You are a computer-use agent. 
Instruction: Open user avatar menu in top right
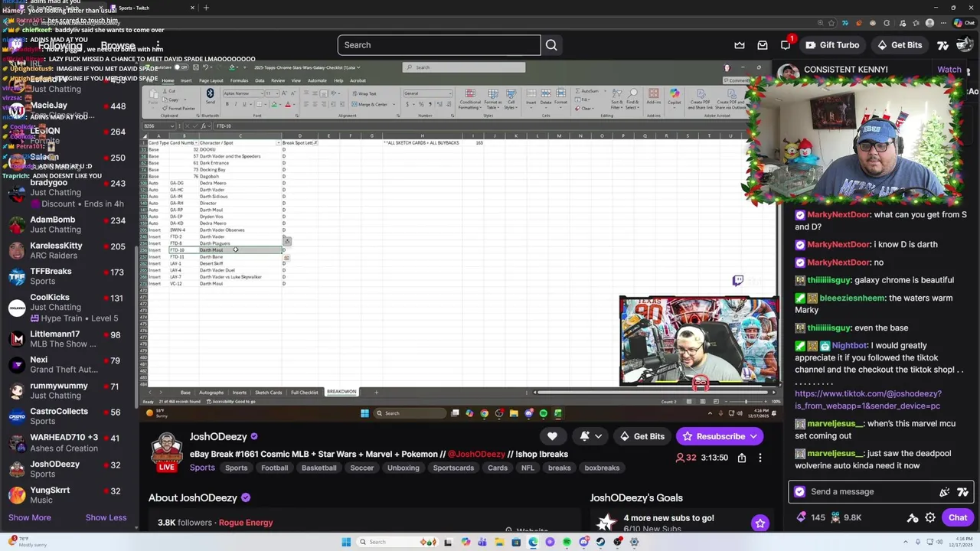click(964, 45)
